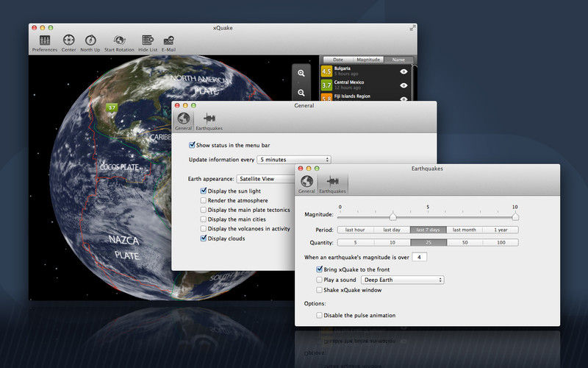Click the 3.7 quake marker on globe
Screen dimensions: 588x368
pyautogui.click(x=112, y=107)
